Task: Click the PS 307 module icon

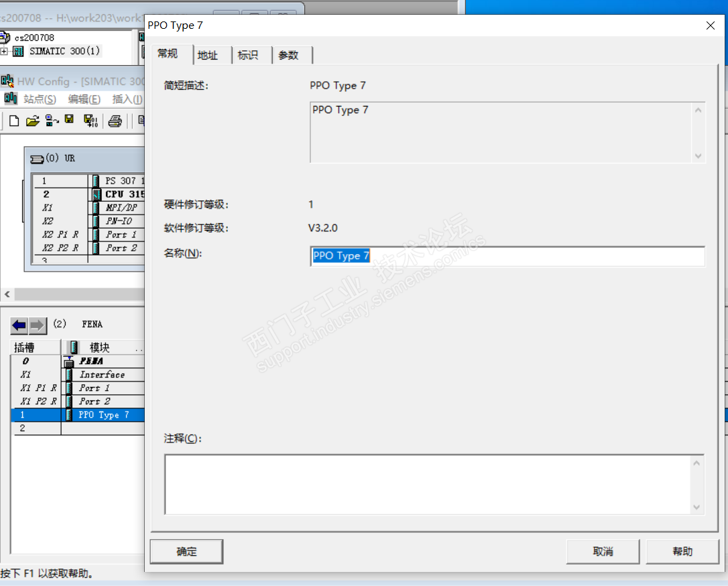Action: click(x=96, y=180)
